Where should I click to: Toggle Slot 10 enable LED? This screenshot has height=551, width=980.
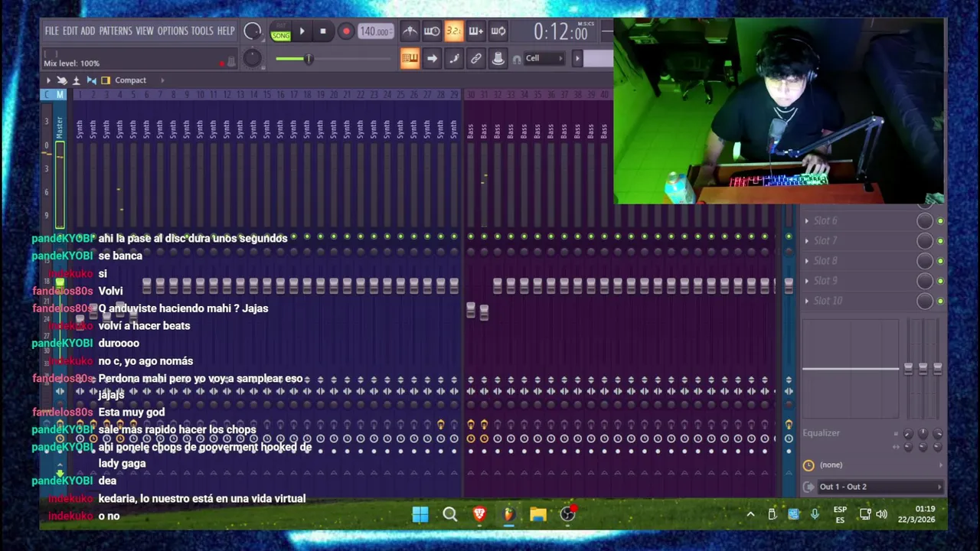click(940, 301)
